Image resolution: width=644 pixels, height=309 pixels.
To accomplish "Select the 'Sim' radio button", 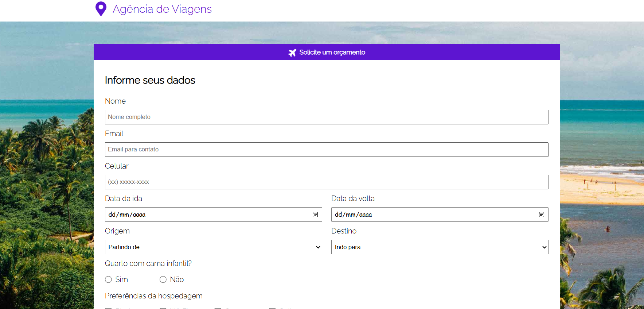I will (108, 279).
